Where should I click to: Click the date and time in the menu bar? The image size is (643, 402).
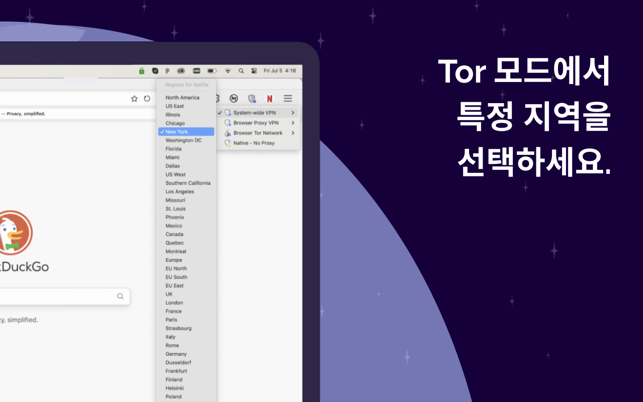tap(280, 71)
